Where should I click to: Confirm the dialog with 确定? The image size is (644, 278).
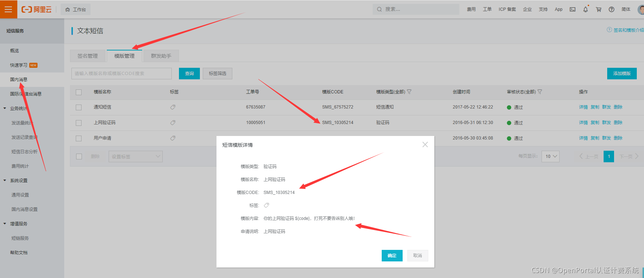pos(392,256)
